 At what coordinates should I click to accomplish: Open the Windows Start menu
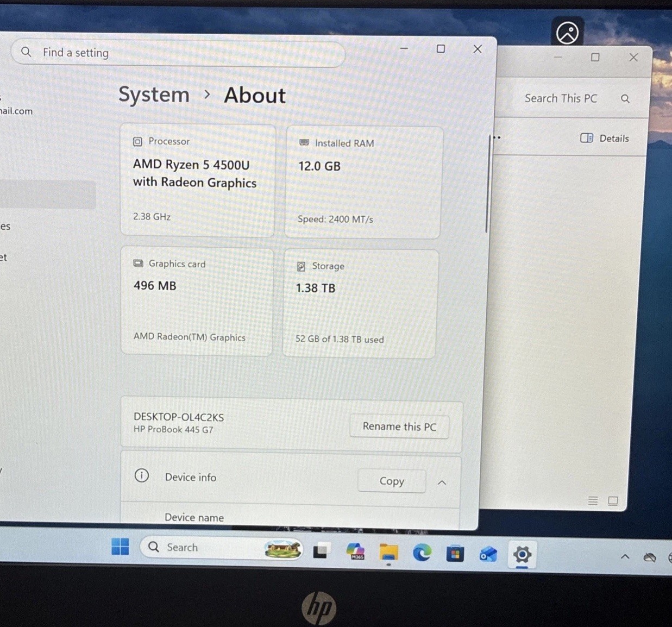pyautogui.click(x=120, y=547)
